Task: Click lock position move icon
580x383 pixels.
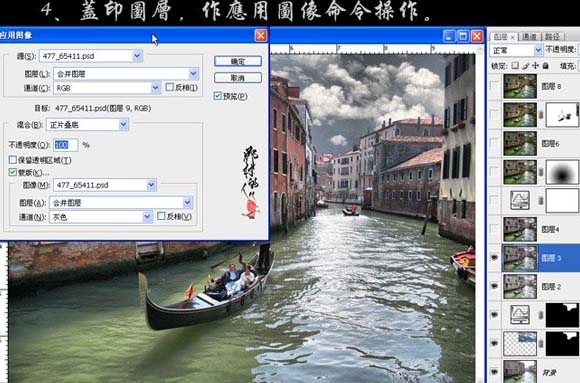Action: click(535, 66)
